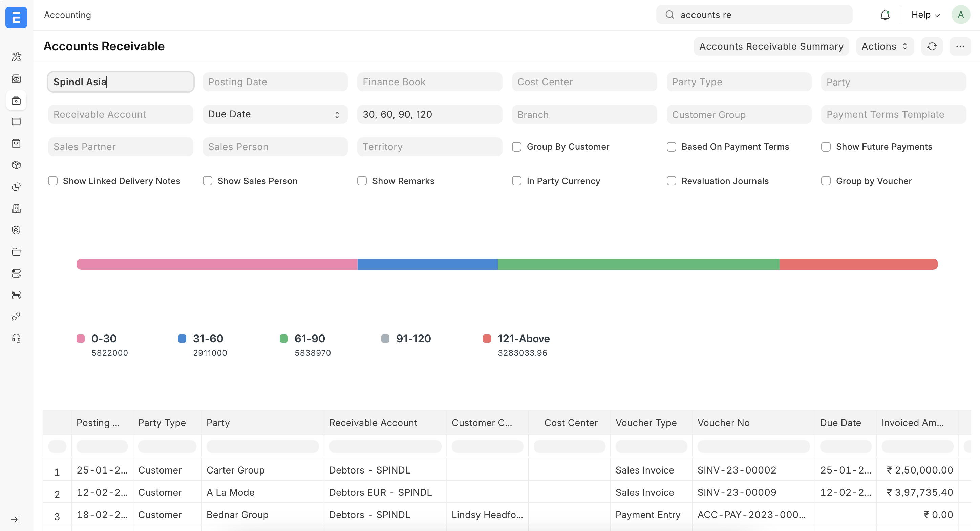Image resolution: width=980 pixels, height=531 pixels.
Task: Open the wrench setup tools icon
Action: [x=16, y=57]
